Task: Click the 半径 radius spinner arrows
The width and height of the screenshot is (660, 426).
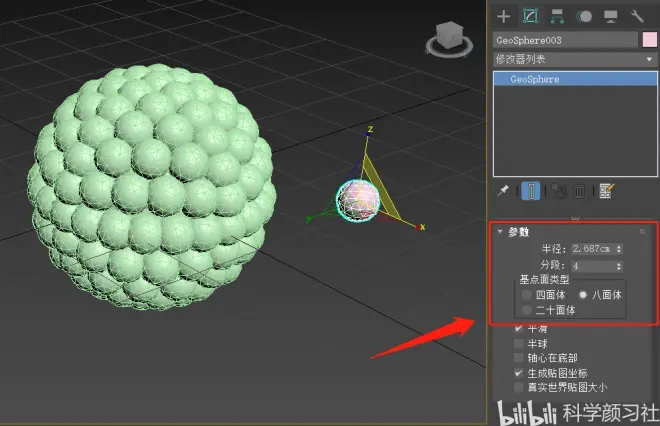Action: point(619,249)
